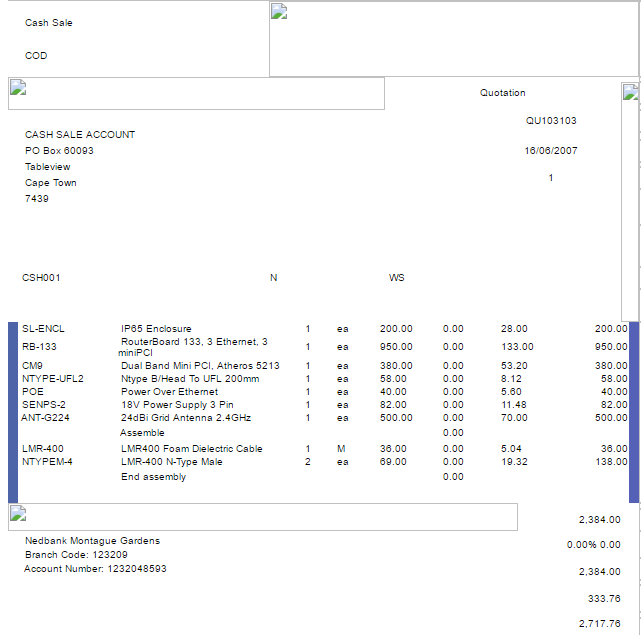The height and width of the screenshot is (635, 641).
Task: Click the Quotation heading text
Action: 502,93
